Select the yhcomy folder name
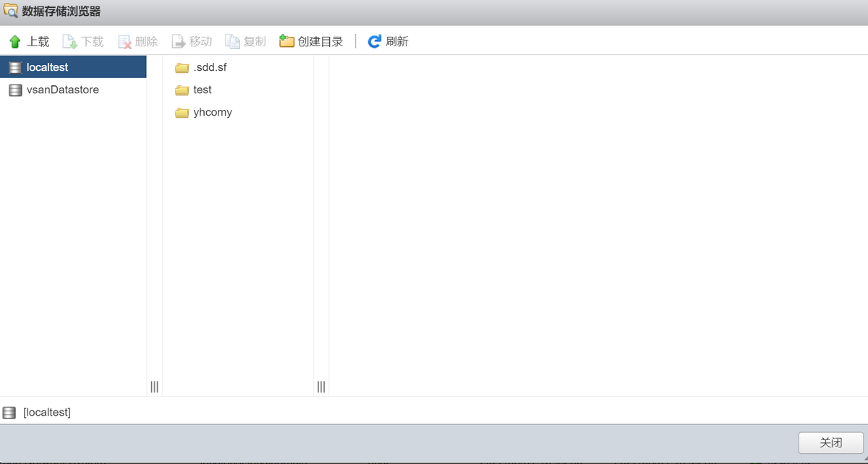Screen dimensions: 868x464 pyautogui.click(x=213, y=113)
